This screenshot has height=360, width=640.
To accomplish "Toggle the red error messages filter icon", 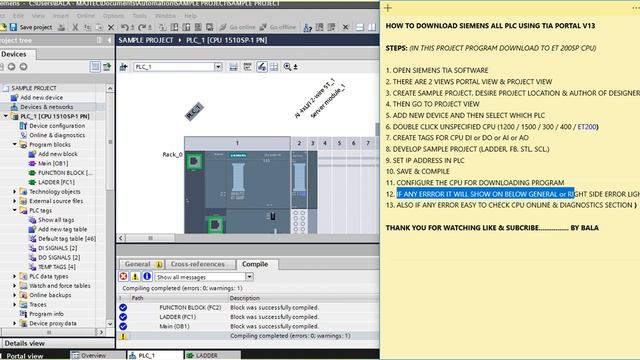I will click(123, 277).
